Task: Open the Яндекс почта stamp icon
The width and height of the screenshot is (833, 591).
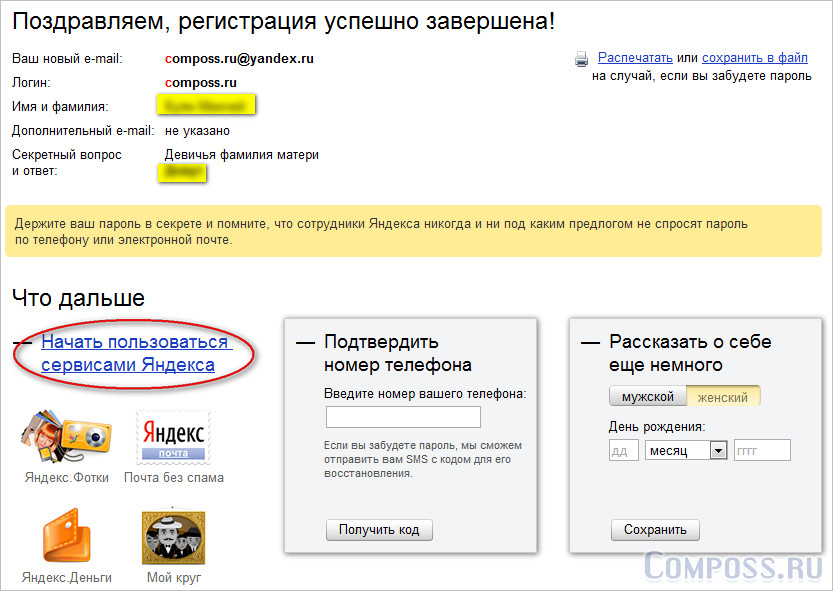Action: click(x=174, y=437)
